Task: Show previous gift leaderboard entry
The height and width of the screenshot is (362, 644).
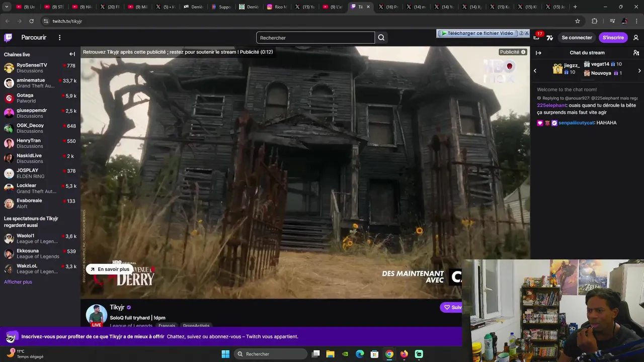Action: coord(535,71)
